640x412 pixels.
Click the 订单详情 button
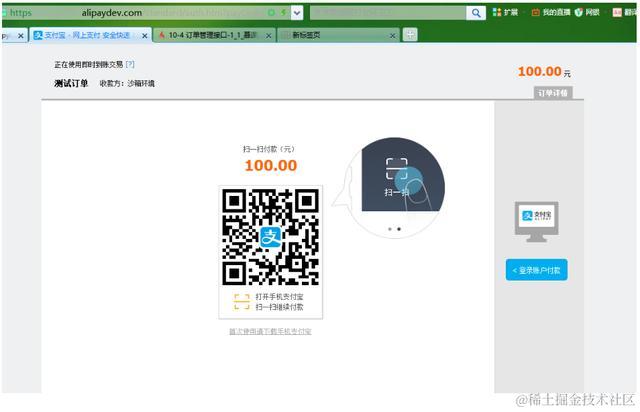(553, 93)
